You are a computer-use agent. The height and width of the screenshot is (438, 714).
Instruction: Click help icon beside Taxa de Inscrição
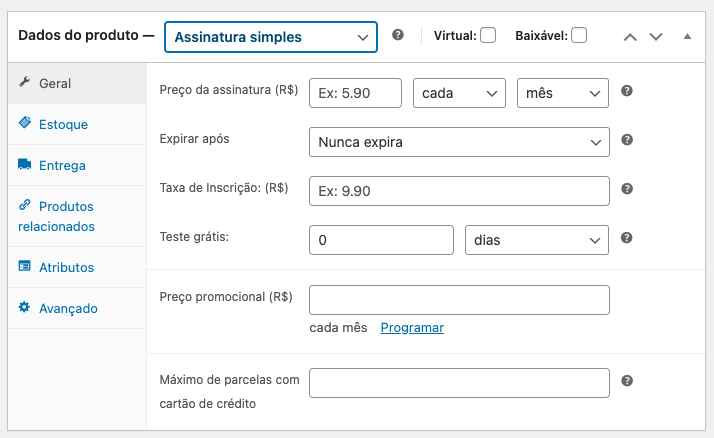coord(627,189)
